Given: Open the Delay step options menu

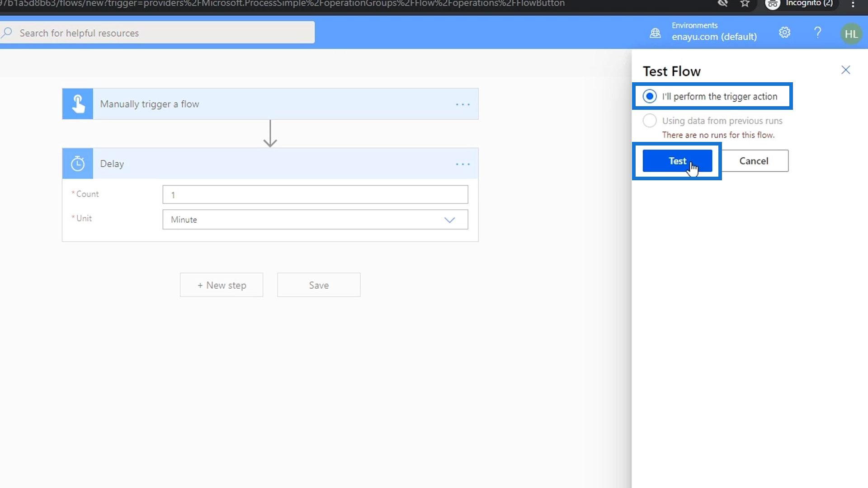Looking at the screenshot, I should pos(462,164).
